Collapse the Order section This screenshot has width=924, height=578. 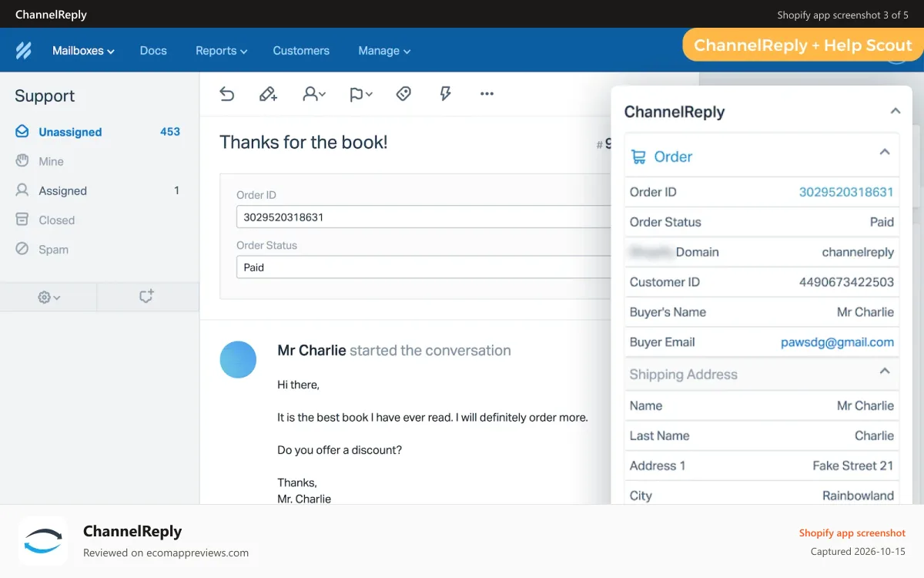click(885, 153)
